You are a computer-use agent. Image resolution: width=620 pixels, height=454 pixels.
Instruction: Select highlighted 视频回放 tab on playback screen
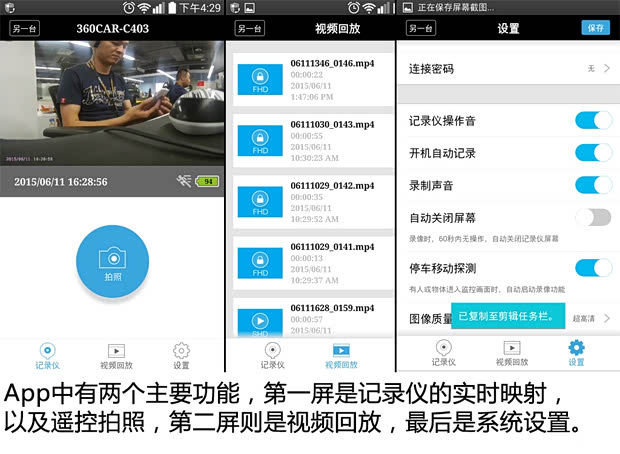click(x=343, y=354)
